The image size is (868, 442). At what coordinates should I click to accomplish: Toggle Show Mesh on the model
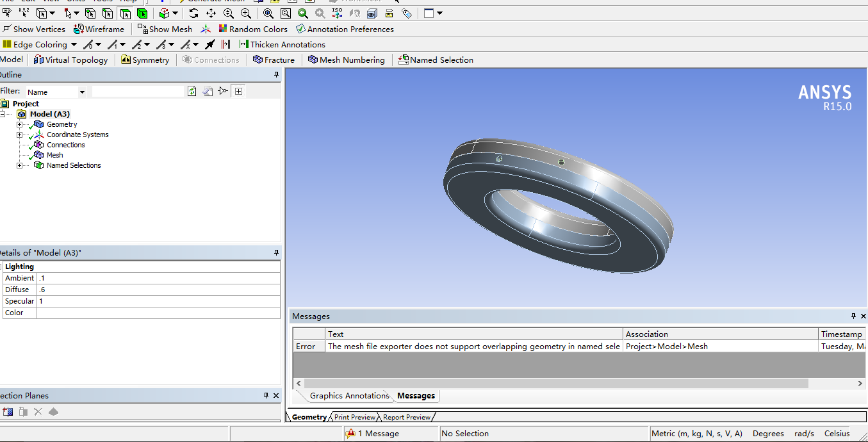pyautogui.click(x=165, y=29)
